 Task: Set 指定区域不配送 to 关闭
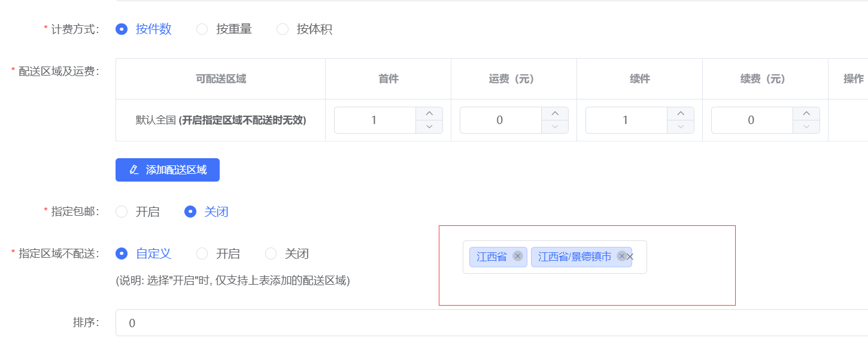pyautogui.click(x=287, y=253)
